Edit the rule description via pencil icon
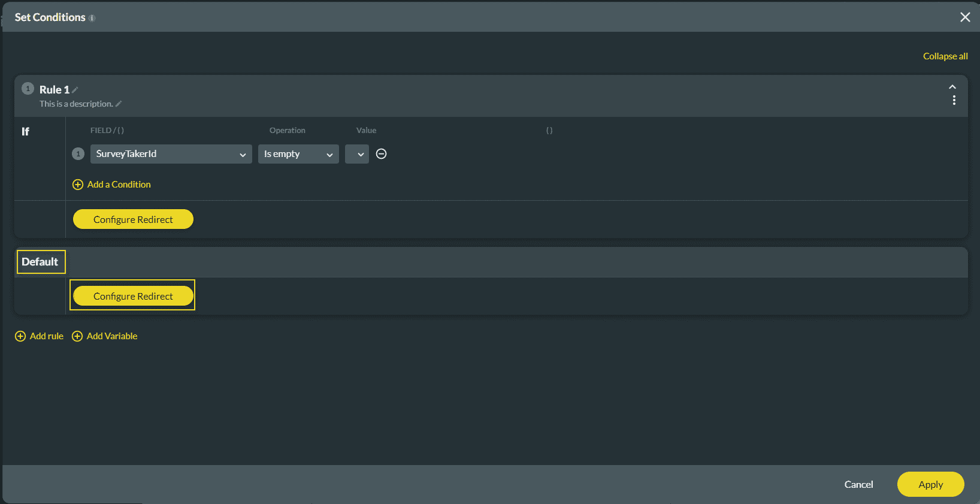The height and width of the screenshot is (504, 980). coord(119,104)
